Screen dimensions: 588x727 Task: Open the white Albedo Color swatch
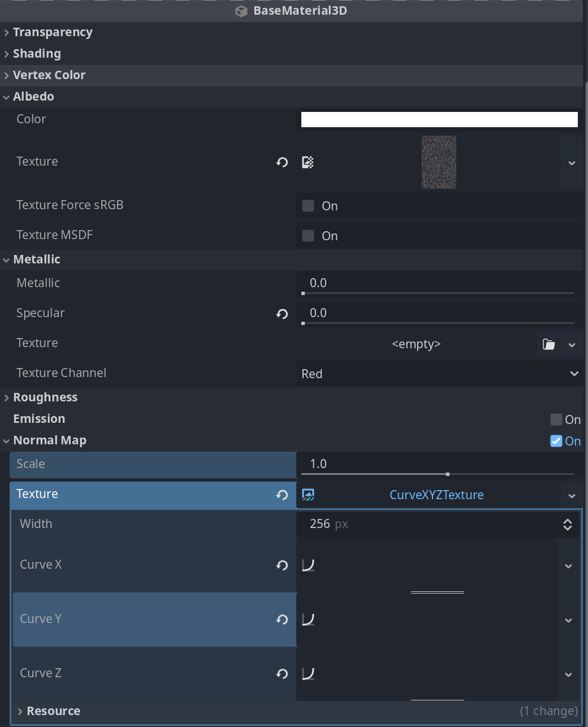click(x=439, y=119)
